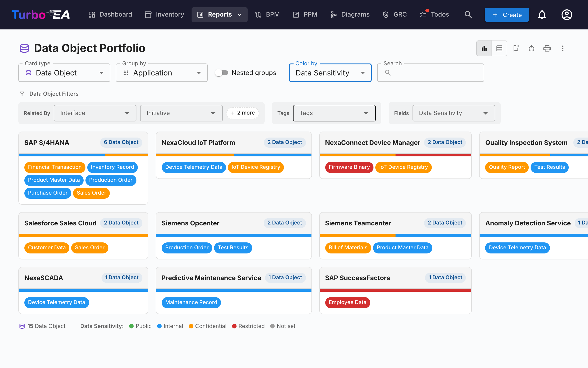Viewport: 588px width, 368px height.
Task: Open notifications bell
Action: 542,14
